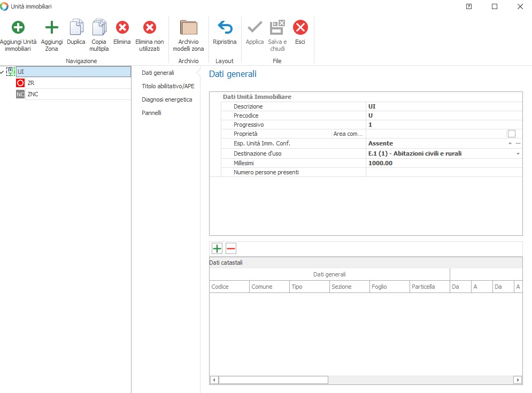Open the Esp. Unità Imm. Conf. dropdown

pyautogui.click(x=510, y=144)
